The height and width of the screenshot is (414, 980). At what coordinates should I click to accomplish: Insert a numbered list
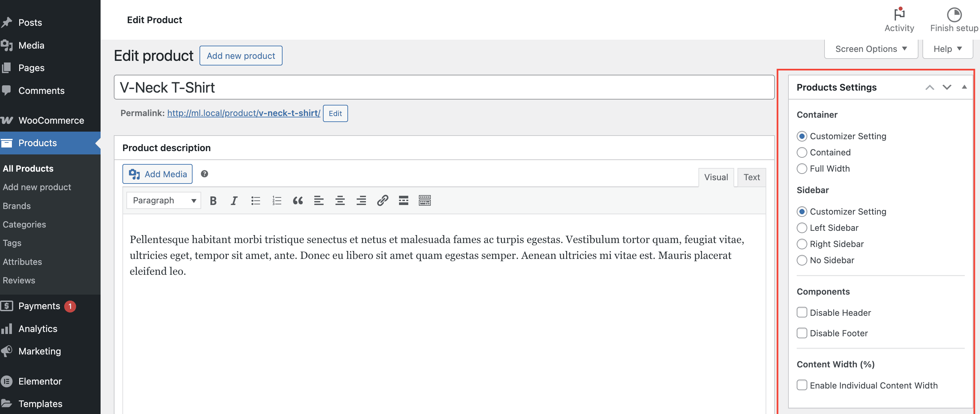(x=277, y=200)
